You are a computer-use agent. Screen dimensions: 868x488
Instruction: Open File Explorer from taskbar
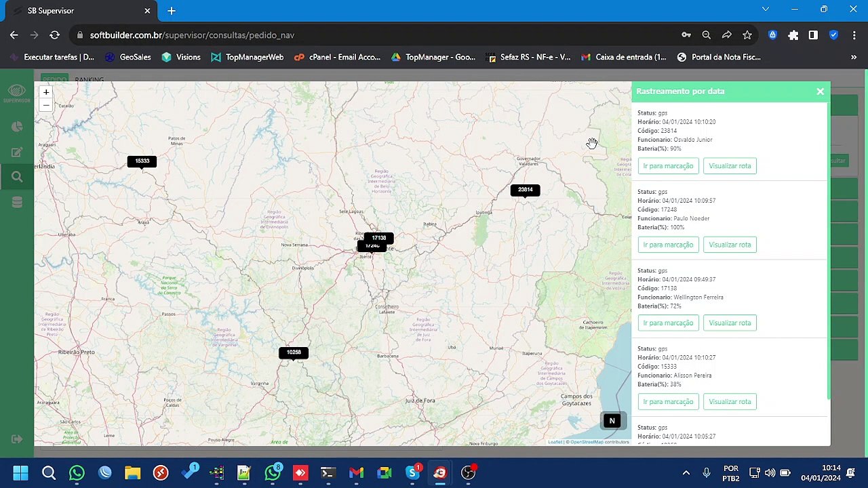tap(132, 472)
